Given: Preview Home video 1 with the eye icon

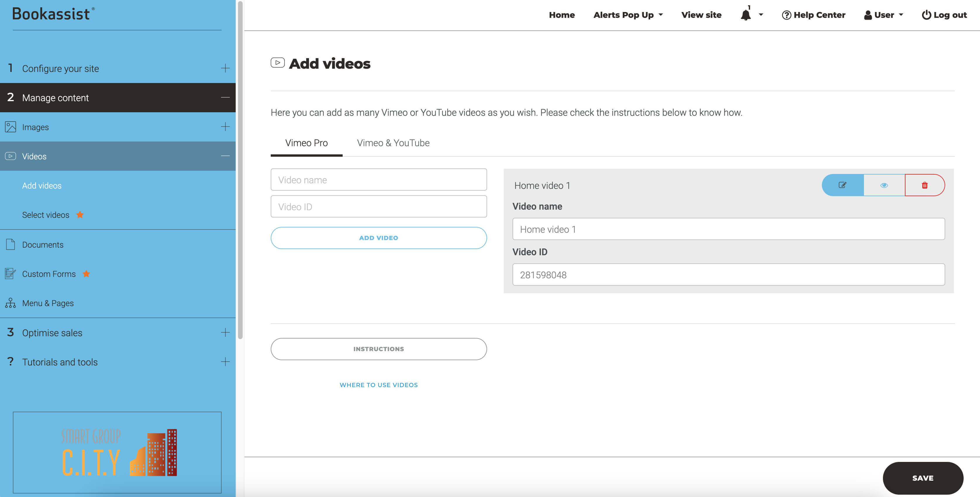Looking at the screenshot, I should coord(884,185).
